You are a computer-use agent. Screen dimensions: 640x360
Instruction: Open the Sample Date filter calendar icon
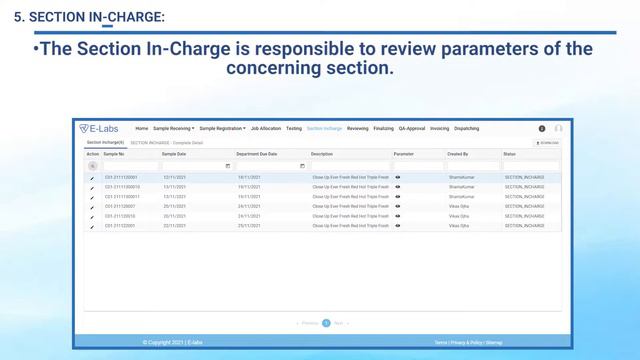point(228,166)
